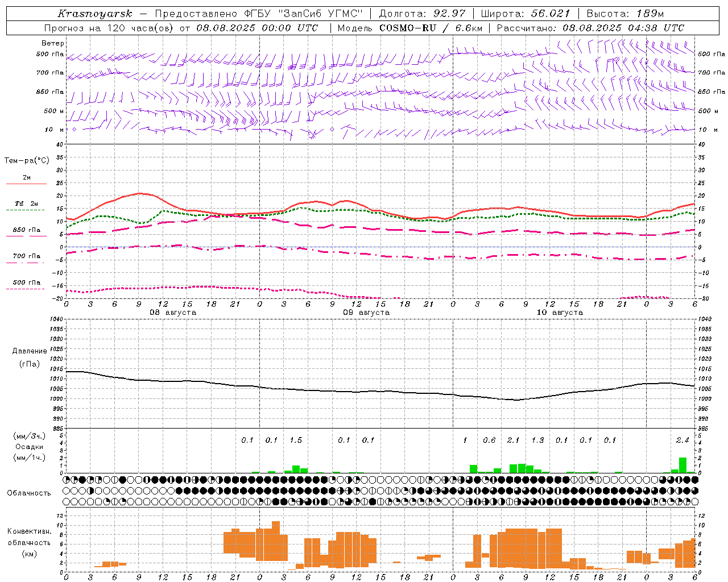Click the 'Конвективн.' convective cloud label
The image size is (728, 582).
pyautogui.click(x=30, y=531)
